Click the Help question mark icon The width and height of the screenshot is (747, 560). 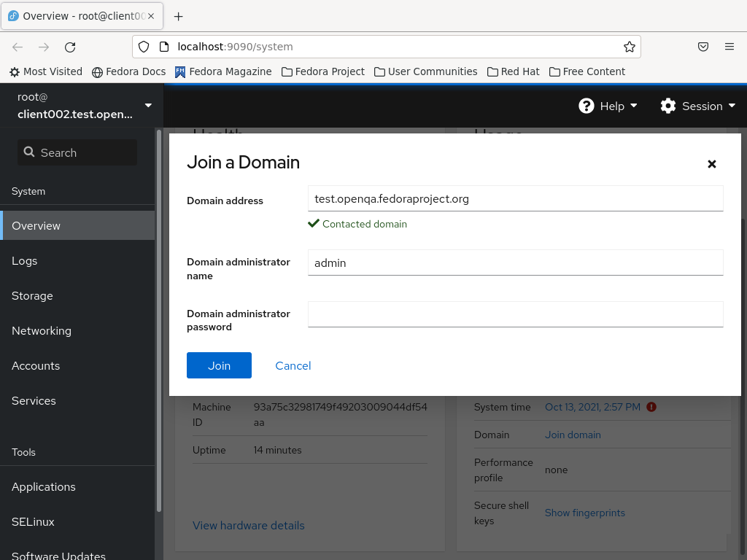[x=586, y=106]
